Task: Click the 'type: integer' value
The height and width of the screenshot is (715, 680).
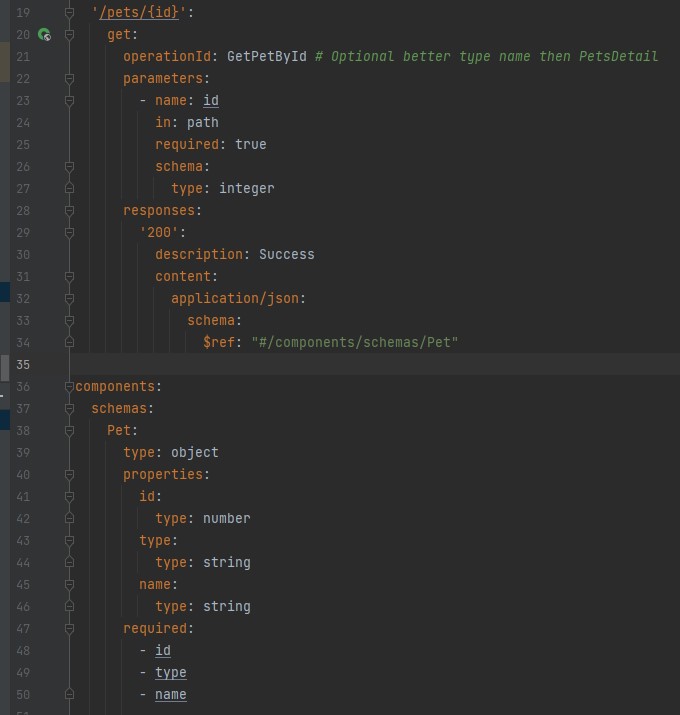Action: click(x=247, y=189)
